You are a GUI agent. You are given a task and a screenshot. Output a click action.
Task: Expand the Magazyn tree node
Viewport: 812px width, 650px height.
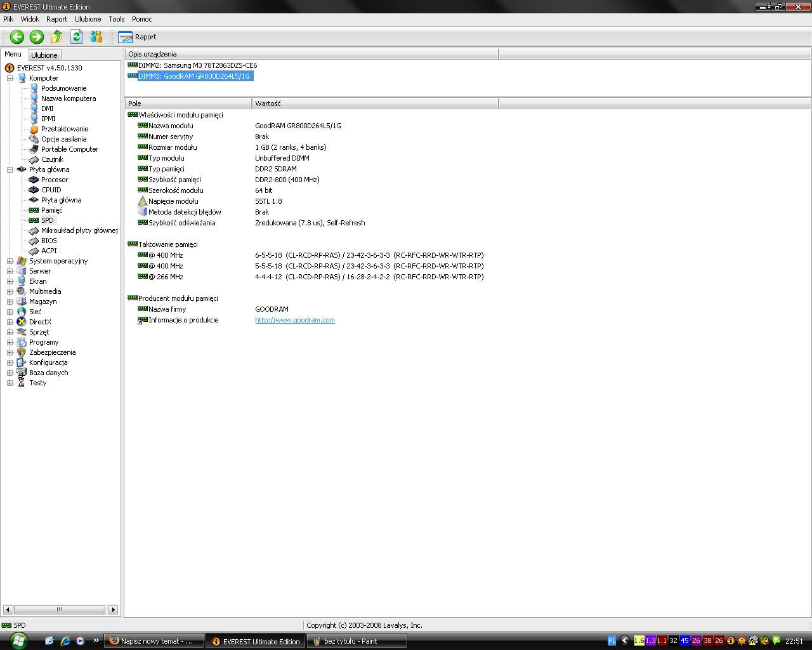coord(10,302)
